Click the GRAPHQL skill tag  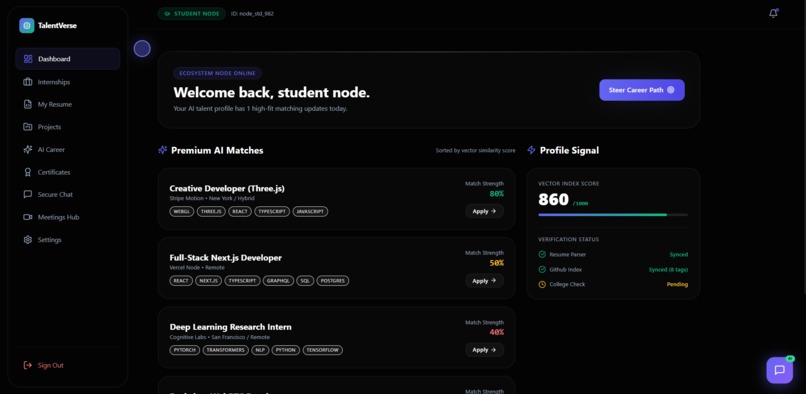click(279, 281)
